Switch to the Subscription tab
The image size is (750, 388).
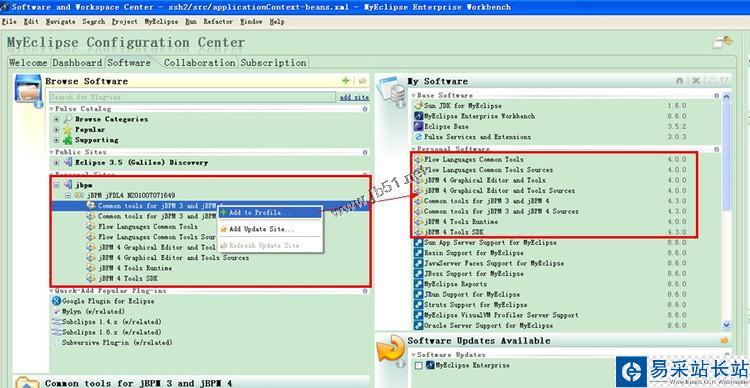click(274, 63)
